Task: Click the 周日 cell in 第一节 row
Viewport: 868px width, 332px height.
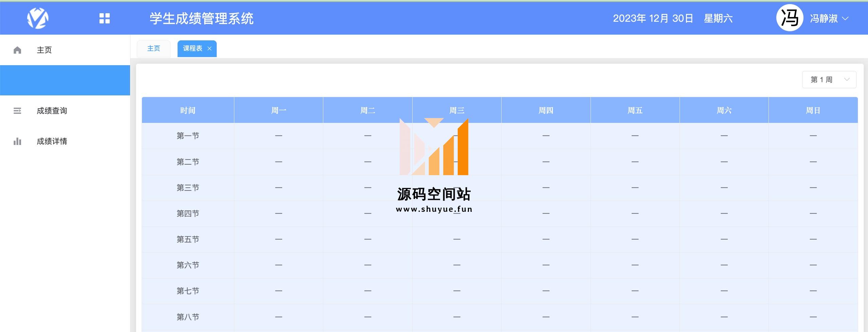Action: tap(813, 136)
